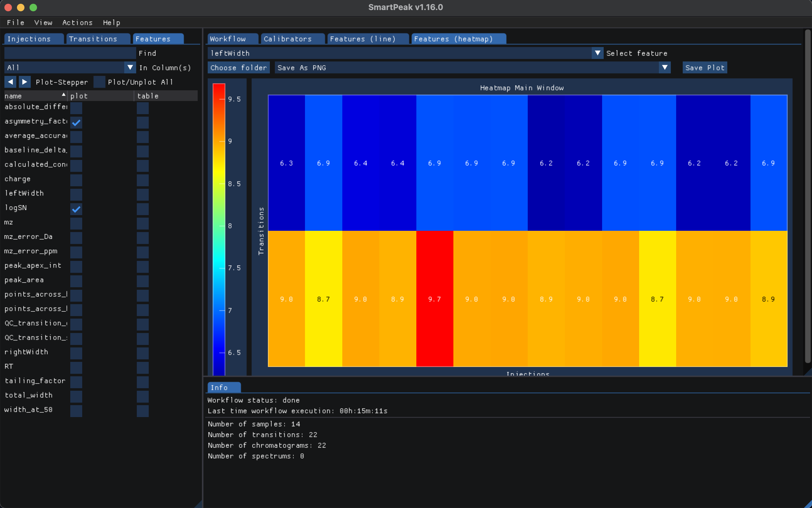Open the Save As PNG format dropdown
Viewport: 812px width, 508px height.
(x=665, y=67)
